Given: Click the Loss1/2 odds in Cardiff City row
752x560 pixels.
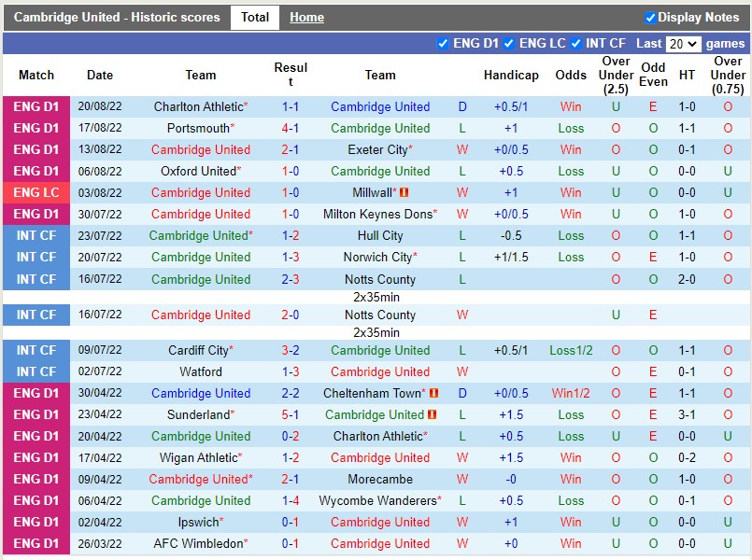Looking at the screenshot, I should click(571, 351).
